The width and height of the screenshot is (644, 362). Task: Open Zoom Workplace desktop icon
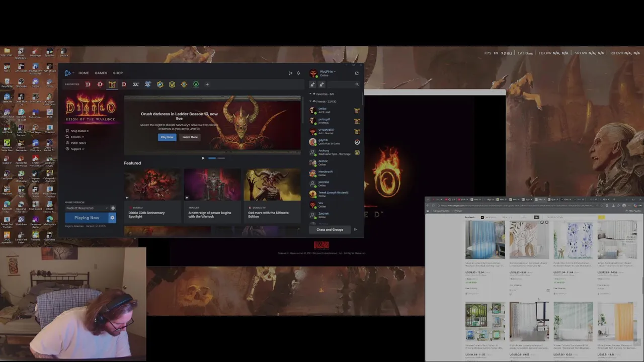[x=35, y=145]
